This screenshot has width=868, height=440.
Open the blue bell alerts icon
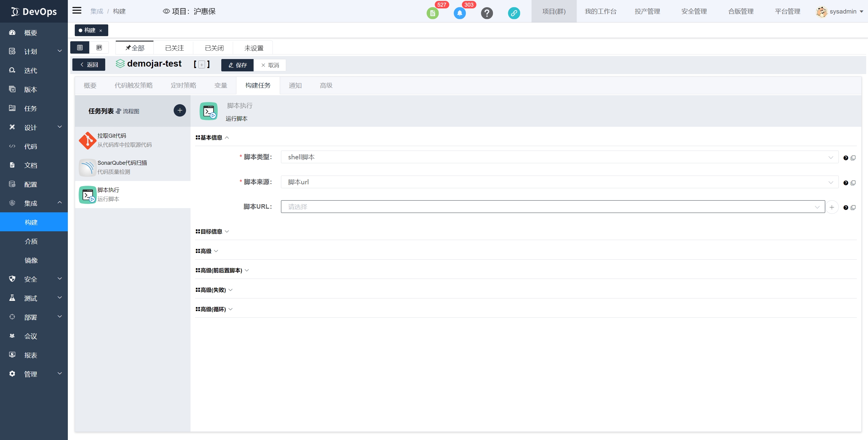(x=459, y=13)
